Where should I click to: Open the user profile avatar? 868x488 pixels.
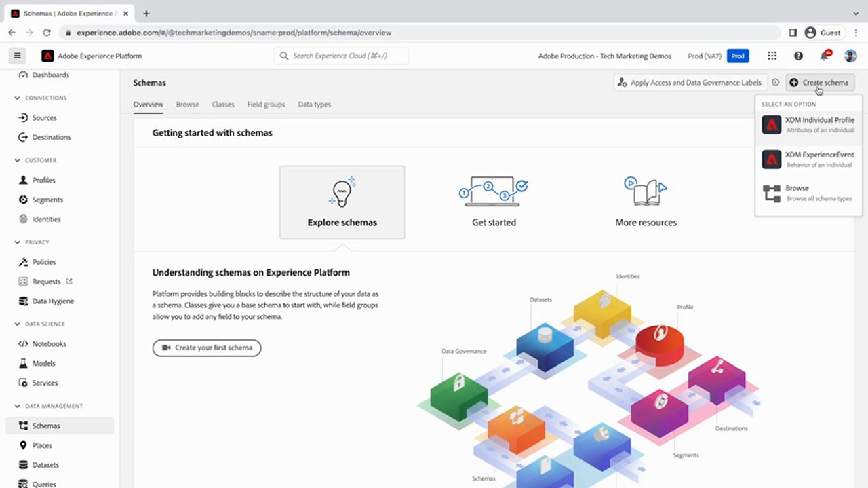tap(850, 56)
